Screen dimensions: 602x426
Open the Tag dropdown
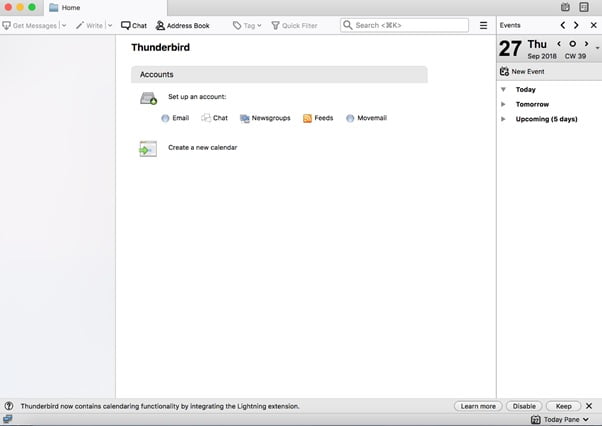(x=247, y=25)
